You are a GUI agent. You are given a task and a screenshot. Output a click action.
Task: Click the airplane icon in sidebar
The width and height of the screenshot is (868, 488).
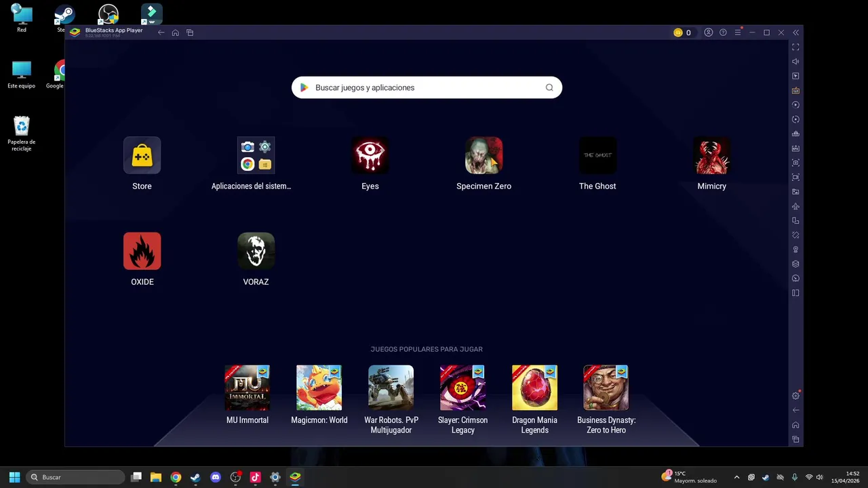point(795,206)
